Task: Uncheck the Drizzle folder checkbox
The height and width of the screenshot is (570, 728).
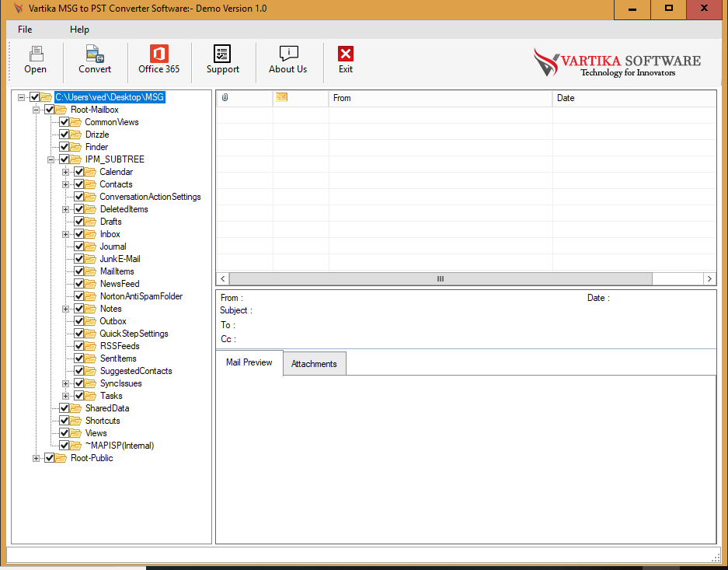Action: (x=64, y=135)
